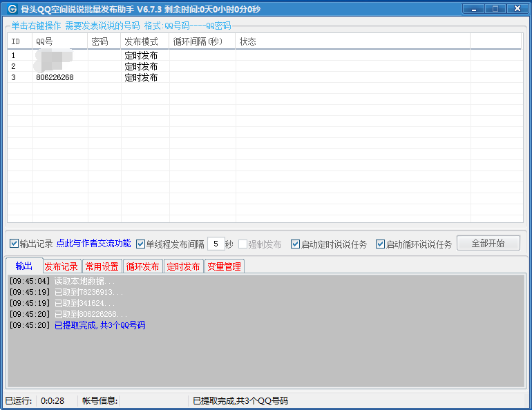532x410 pixels.
Task: Open the 点此与作者交流功能 link
Action: [93, 243]
